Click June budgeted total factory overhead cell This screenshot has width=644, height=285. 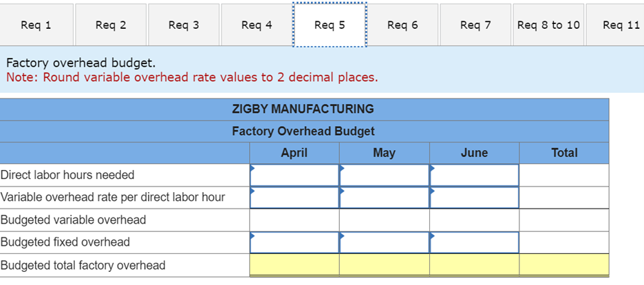[474, 265]
